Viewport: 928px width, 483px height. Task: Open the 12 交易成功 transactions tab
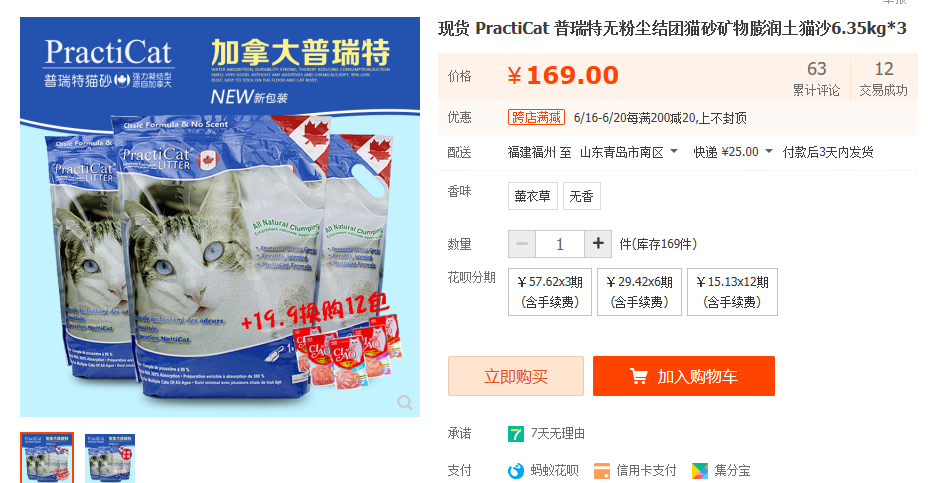(883, 78)
